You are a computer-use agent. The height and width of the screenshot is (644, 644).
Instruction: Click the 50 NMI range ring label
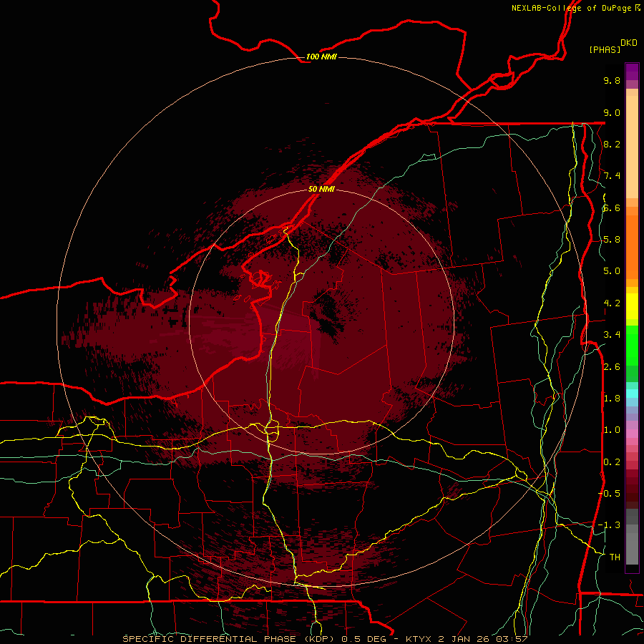(321, 189)
